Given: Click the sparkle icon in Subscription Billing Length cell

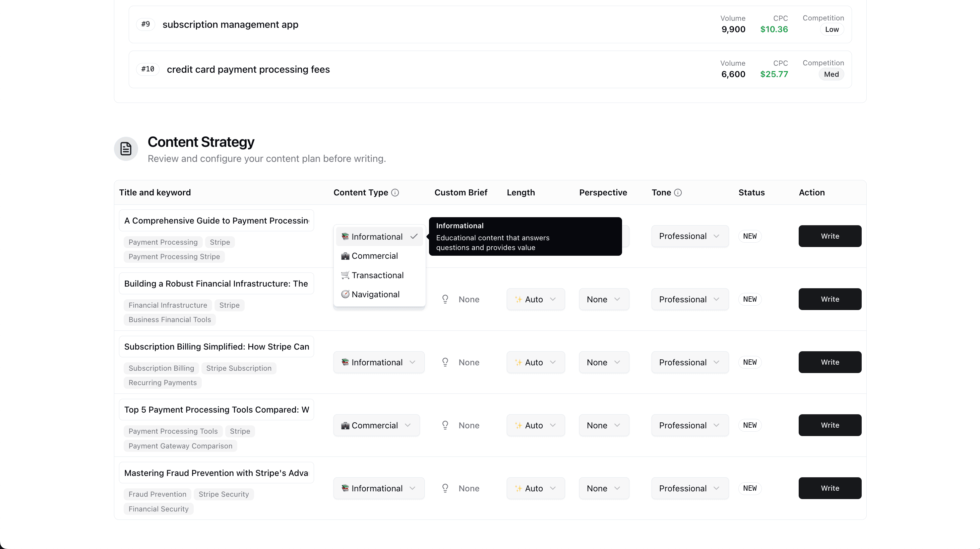Looking at the screenshot, I should pyautogui.click(x=518, y=362).
